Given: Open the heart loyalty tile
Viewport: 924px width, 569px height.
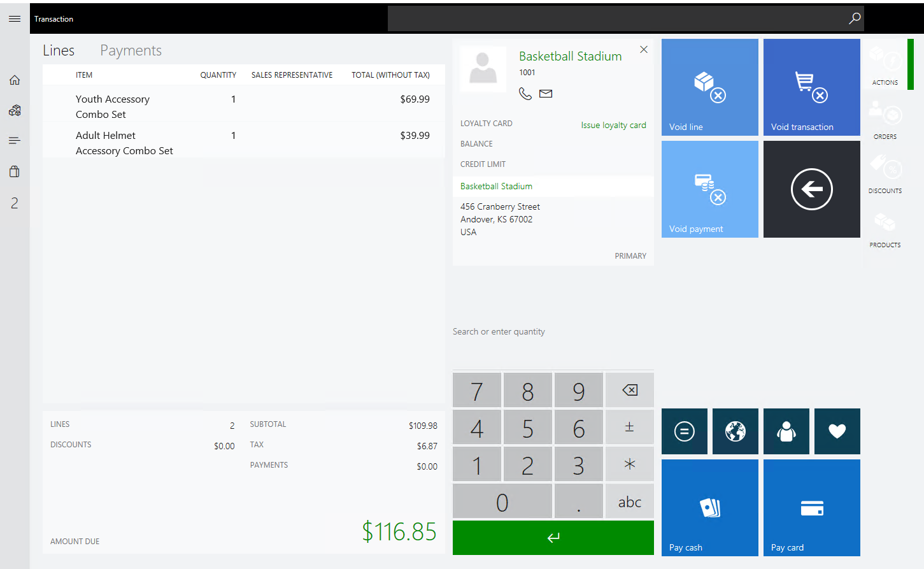Looking at the screenshot, I should 837,431.
